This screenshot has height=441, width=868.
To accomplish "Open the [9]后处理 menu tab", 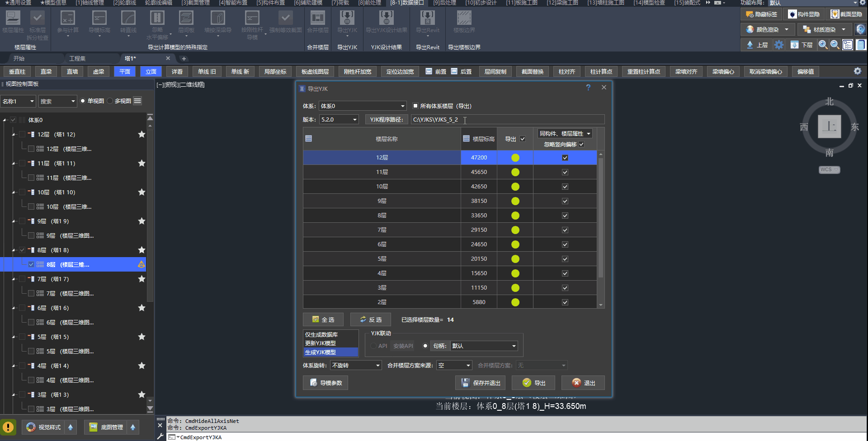I will (x=444, y=3).
